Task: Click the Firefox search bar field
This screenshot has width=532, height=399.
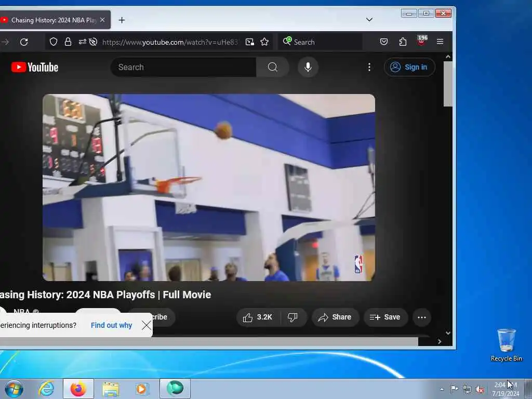Action: click(x=320, y=42)
